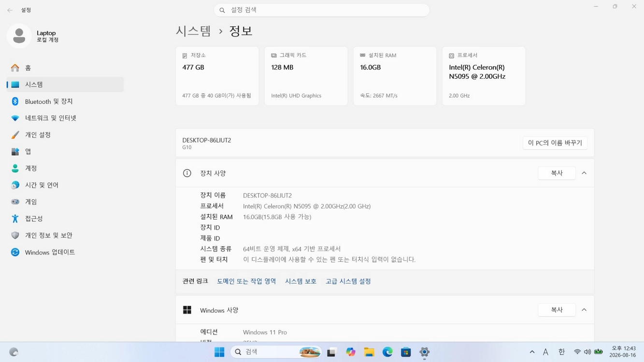Click the taskbar 검색 box
This screenshot has height=362, width=644.
[x=276, y=352]
